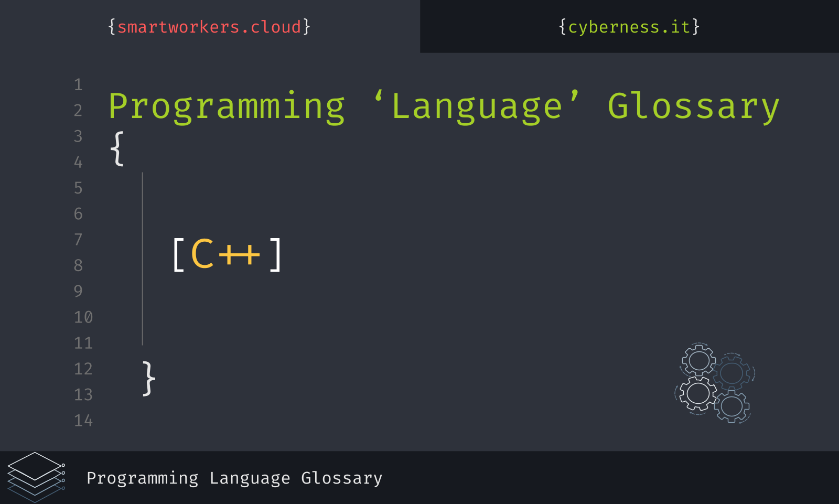Click line number 5

point(78,188)
